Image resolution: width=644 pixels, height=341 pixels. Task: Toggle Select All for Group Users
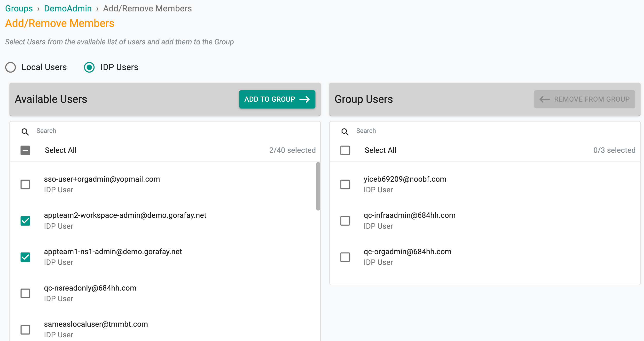coord(345,150)
